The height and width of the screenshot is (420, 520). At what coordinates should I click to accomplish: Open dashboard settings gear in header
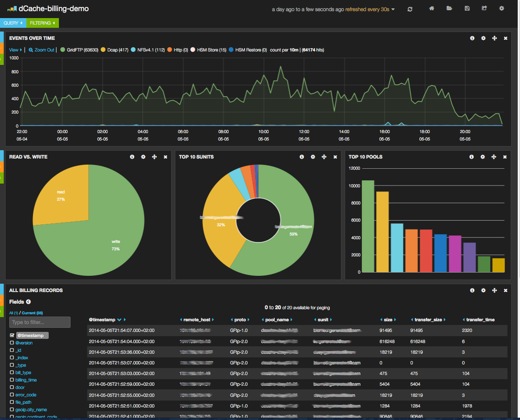point(501,8)
